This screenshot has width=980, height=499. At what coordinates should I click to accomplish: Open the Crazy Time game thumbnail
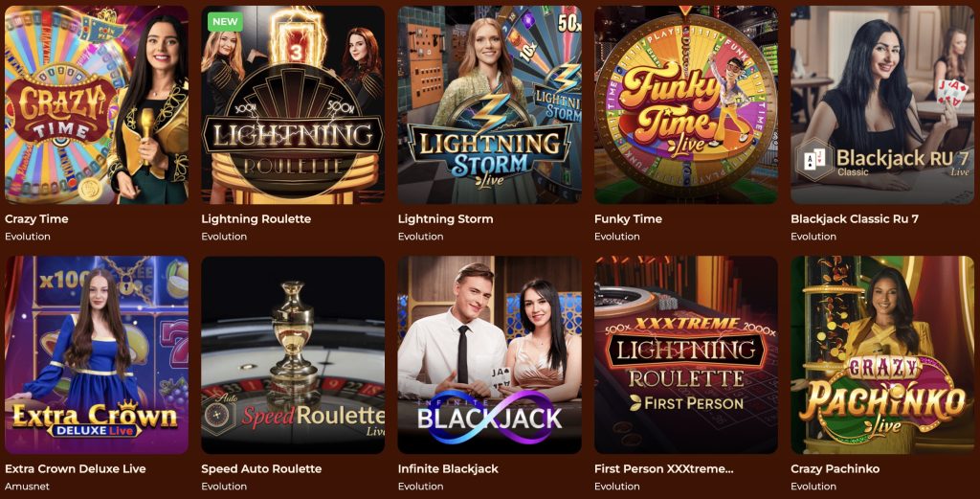tap(97, 105)
